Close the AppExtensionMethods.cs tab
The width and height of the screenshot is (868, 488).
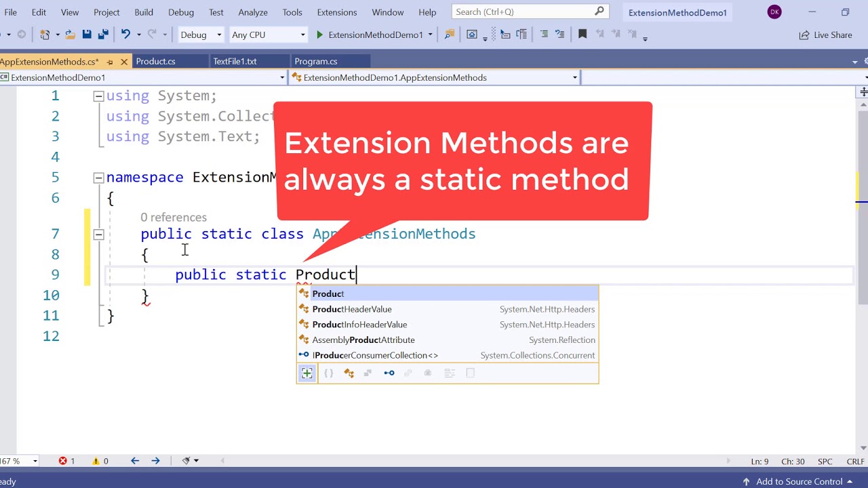[124, 62]
